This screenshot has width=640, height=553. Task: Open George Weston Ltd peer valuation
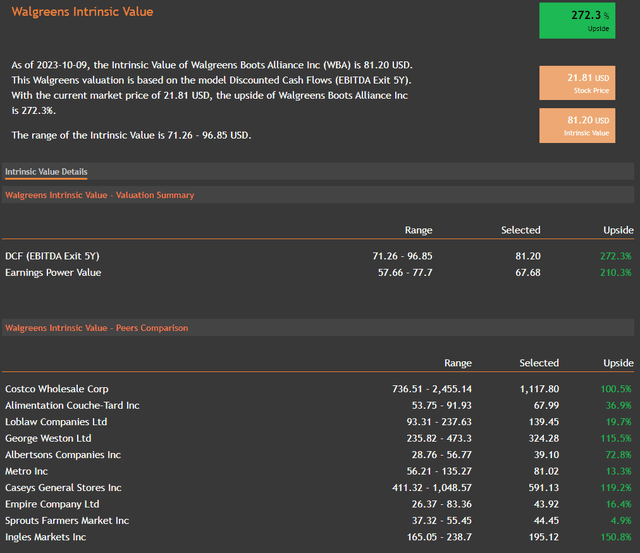[48, 438]
